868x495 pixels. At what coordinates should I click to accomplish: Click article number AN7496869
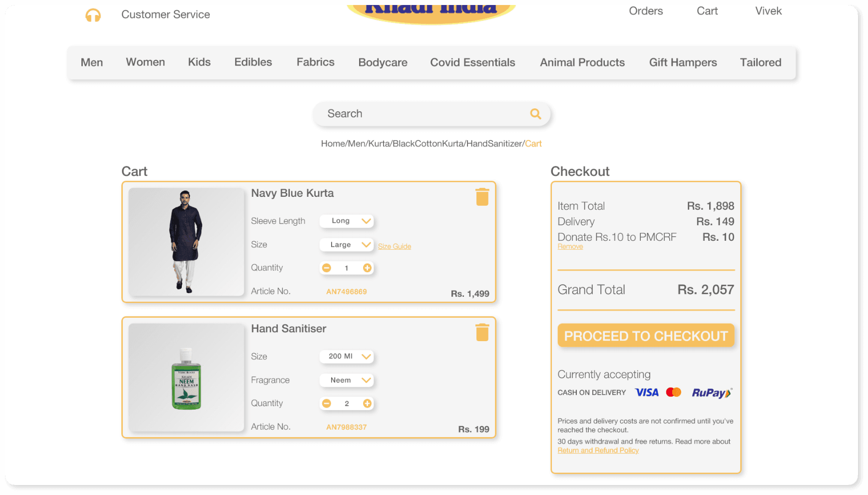[x=347, y=292]
